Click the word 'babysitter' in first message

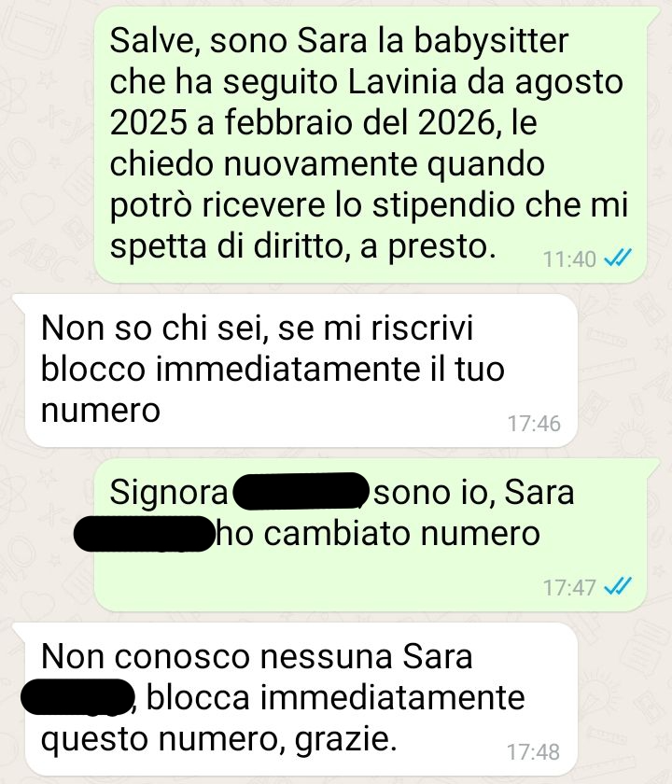pyautogui.click(x=491, y=42)
